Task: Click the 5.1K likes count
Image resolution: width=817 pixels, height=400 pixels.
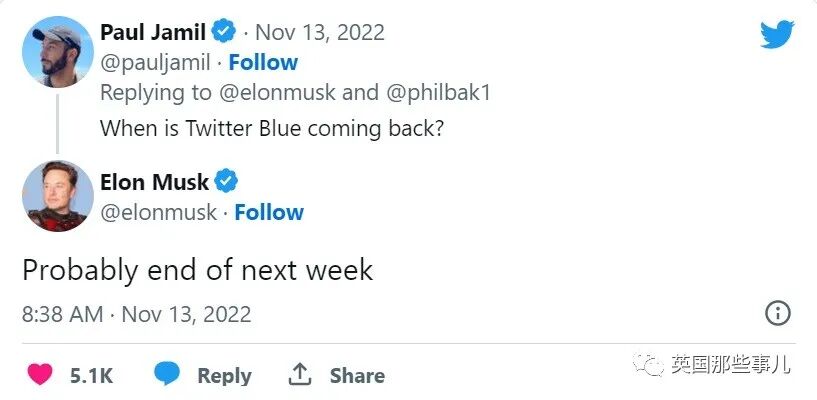Action: tap(91, 376)
